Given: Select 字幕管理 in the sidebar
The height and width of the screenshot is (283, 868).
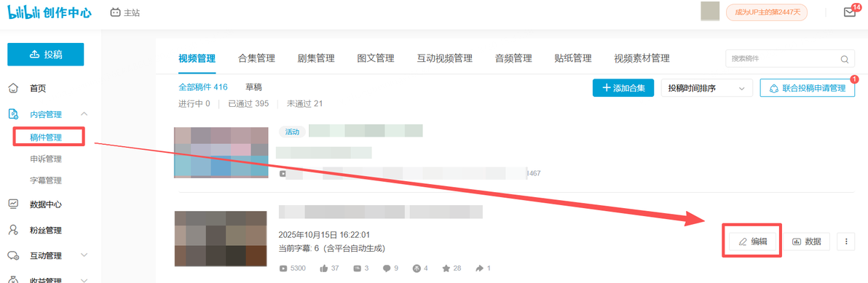Looking at the screenshot, I should pos(46,180).
